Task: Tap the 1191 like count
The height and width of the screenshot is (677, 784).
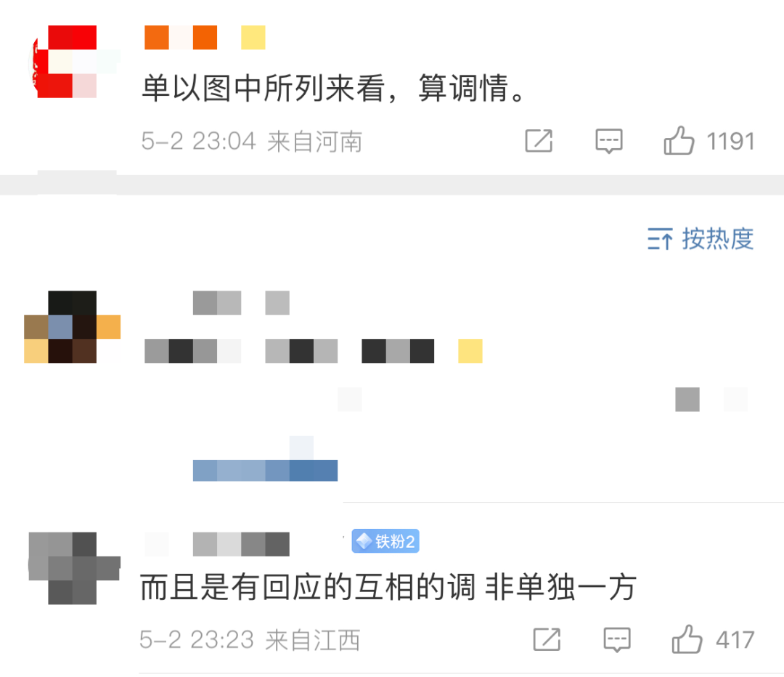Action: coord(730,141)
